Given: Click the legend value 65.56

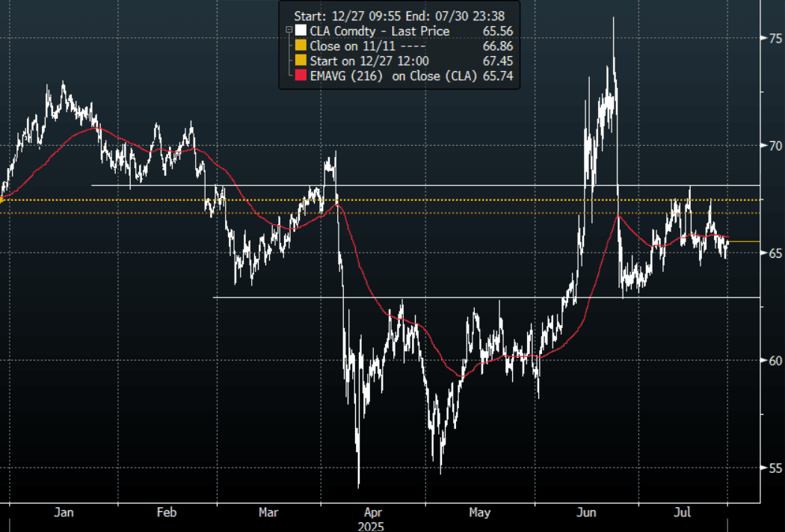Looking at the screenshot, I should [x=498, y=31].
